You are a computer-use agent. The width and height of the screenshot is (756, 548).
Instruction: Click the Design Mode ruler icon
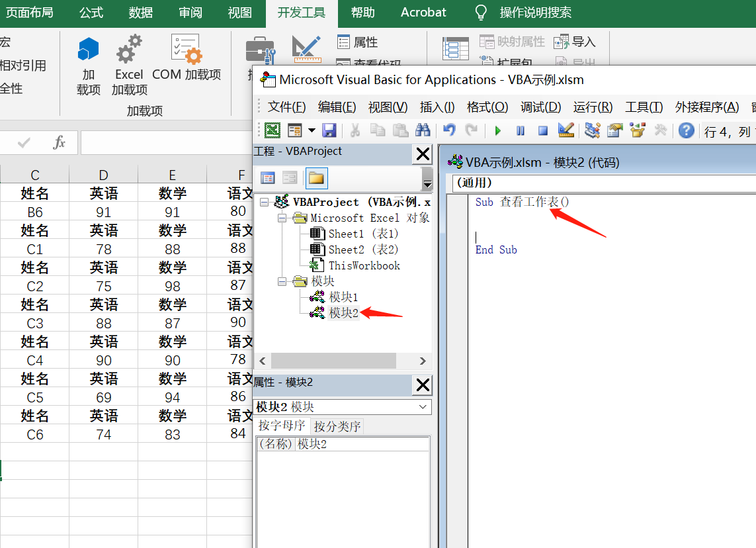tap(566, 130)
